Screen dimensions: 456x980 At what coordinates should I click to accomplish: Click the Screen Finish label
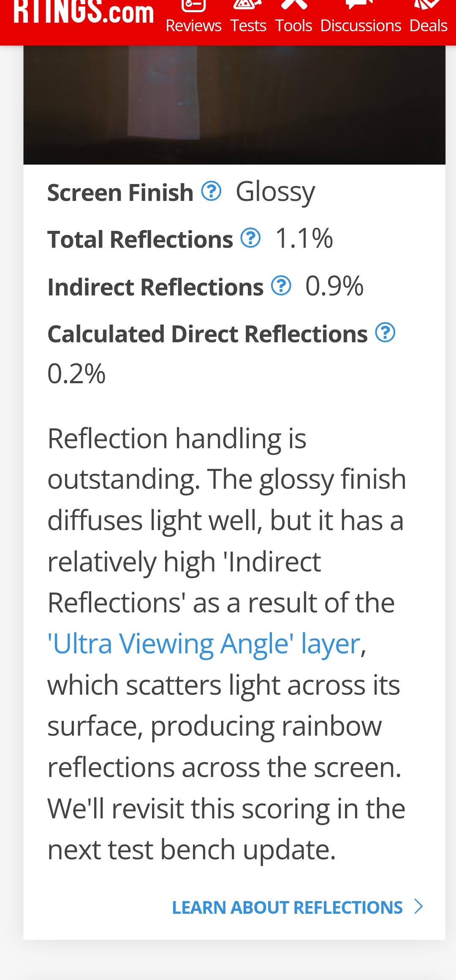tap(120, 192)
